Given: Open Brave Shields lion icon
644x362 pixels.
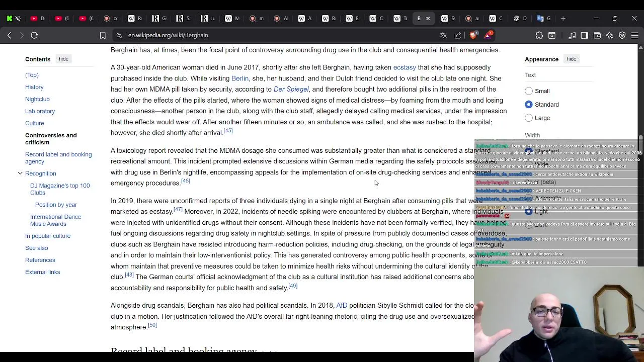Looking at the screenshot, I should pyautogui.click(x=473, y=35).
